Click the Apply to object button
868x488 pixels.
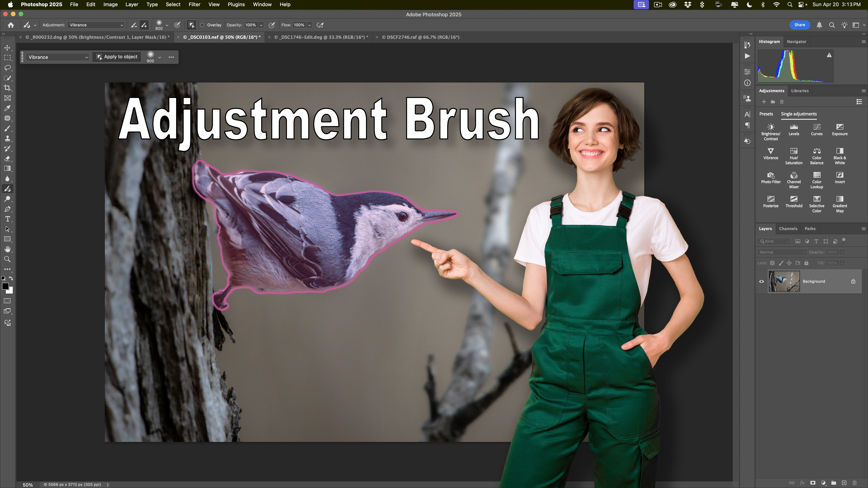click(117, 57)
